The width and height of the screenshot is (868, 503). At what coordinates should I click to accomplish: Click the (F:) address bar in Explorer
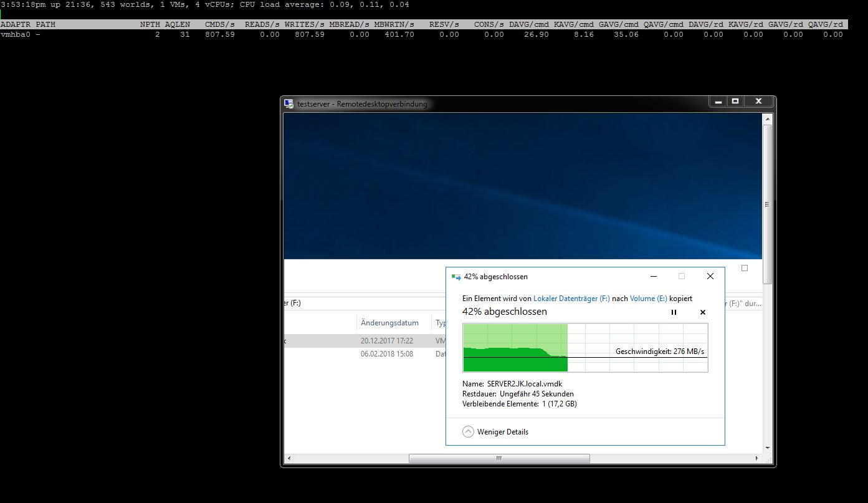pyautogui.click(x=365, y=304)
